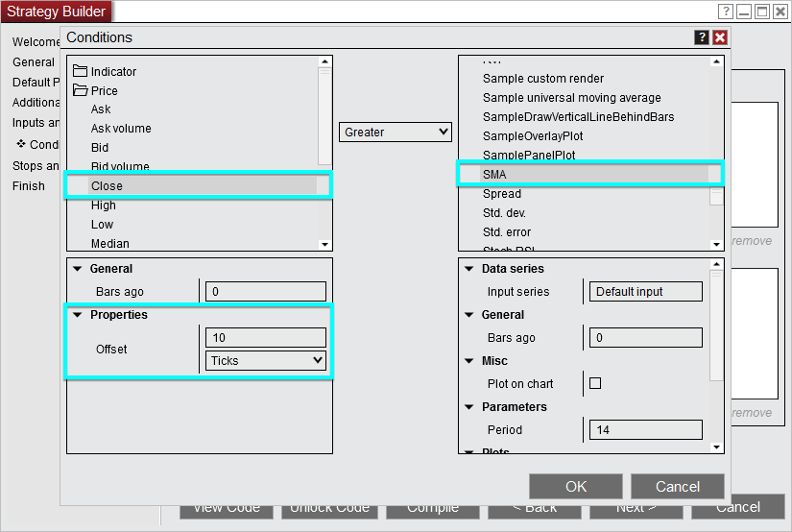Click the Strategy Builder help button
The image size is (792, 532).
coord(726,12)
